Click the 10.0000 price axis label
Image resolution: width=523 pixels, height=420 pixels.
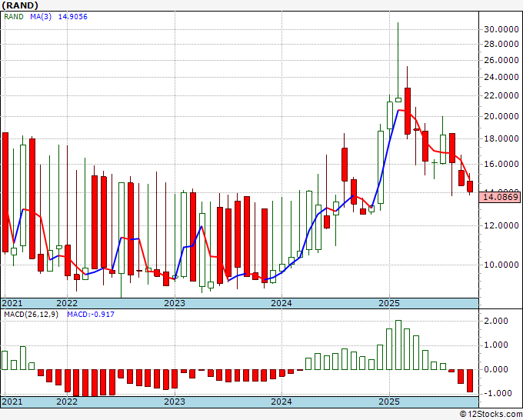tap(501, 265)
